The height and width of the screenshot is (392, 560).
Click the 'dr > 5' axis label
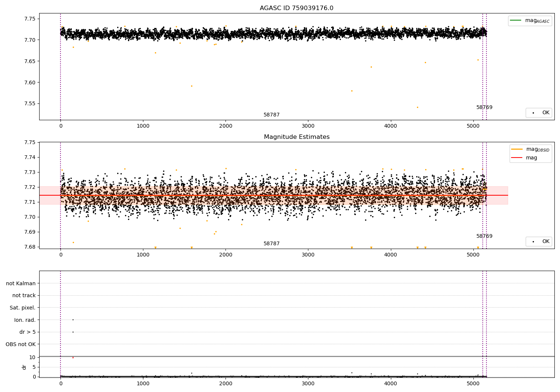(x=28, y=332)
